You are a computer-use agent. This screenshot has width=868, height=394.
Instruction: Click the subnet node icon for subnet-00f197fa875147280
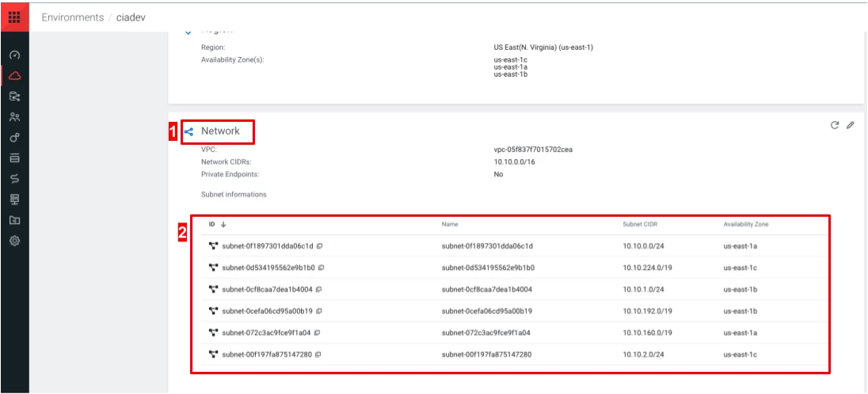click(x=214, y=354)
